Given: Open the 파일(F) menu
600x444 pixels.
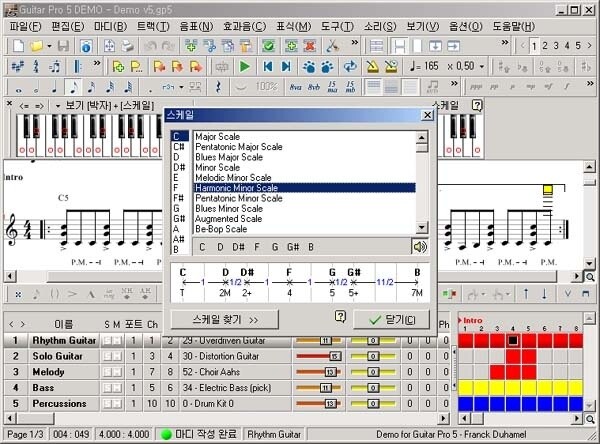Looking at the screenshot, I should point(25,26).
